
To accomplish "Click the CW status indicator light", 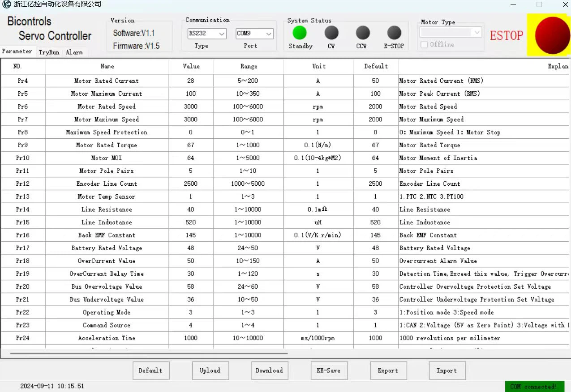I will [x=331, y=33].
